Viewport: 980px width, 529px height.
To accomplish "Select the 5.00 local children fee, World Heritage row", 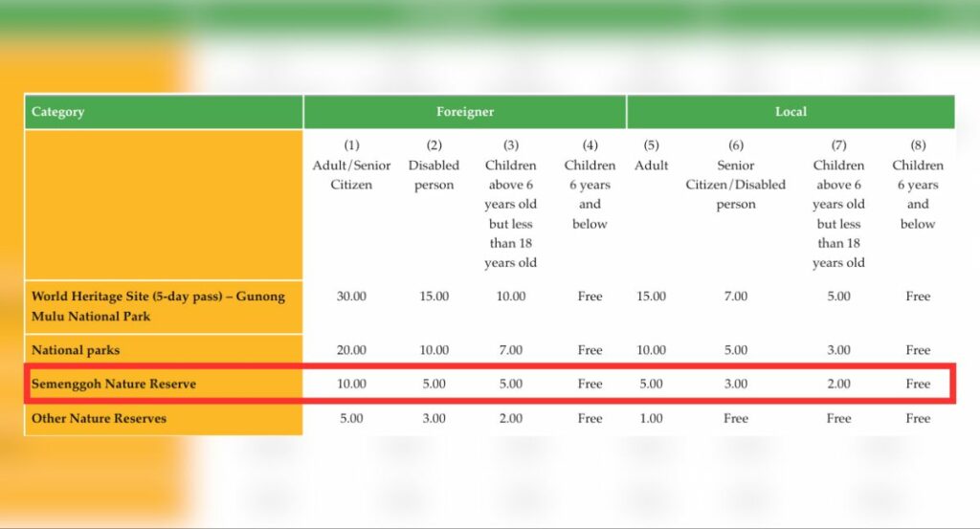I will point(838,296).
